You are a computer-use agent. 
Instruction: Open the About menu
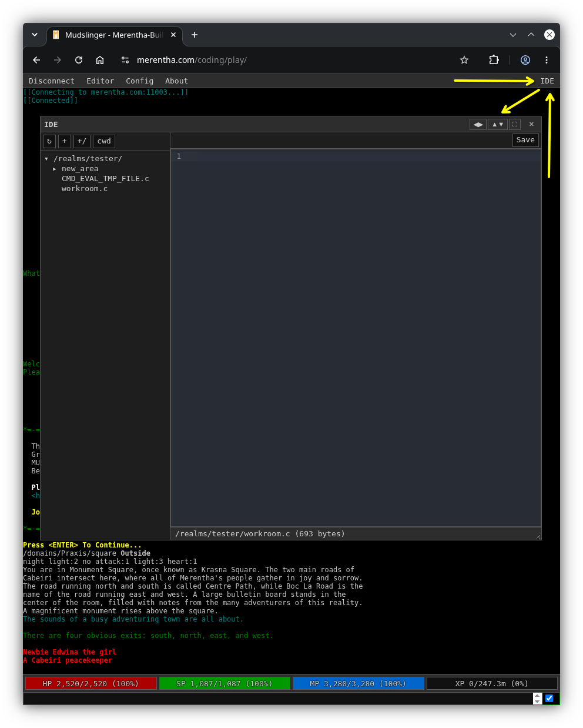click(x=176, y=81)
